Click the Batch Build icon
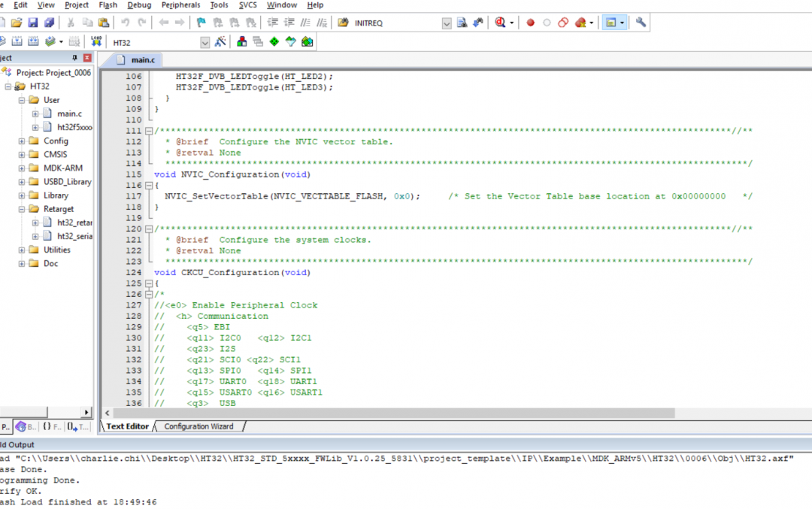Screen dimensions: 812x509 [x=50, y=42]
